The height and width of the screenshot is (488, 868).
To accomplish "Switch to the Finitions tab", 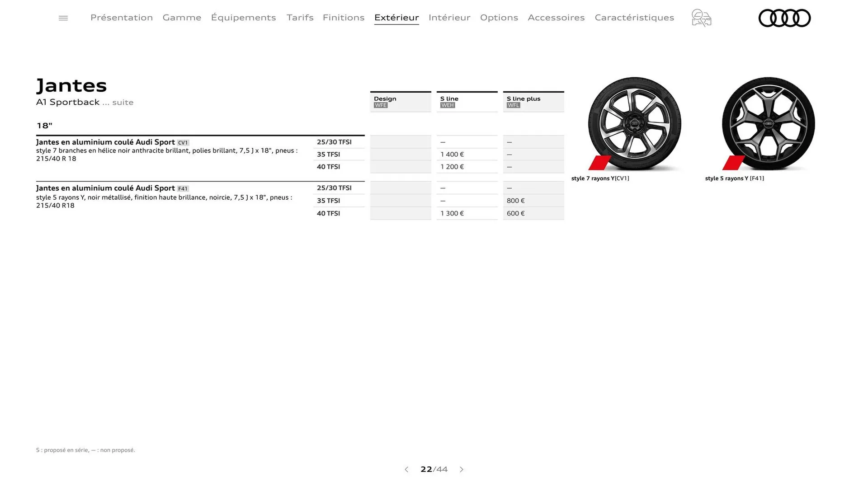I will [x=343, y=18].
